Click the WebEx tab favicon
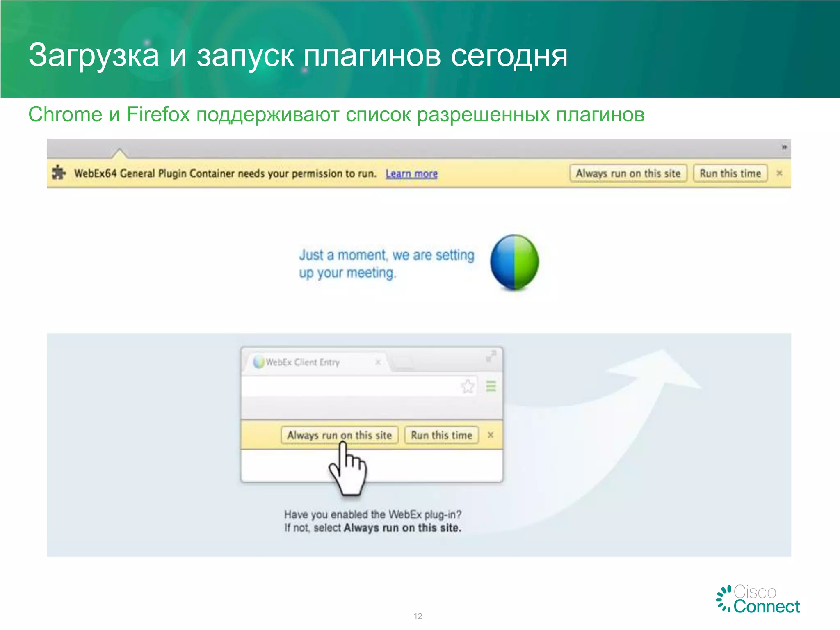The image size is (840, 630). coord(258,362)
